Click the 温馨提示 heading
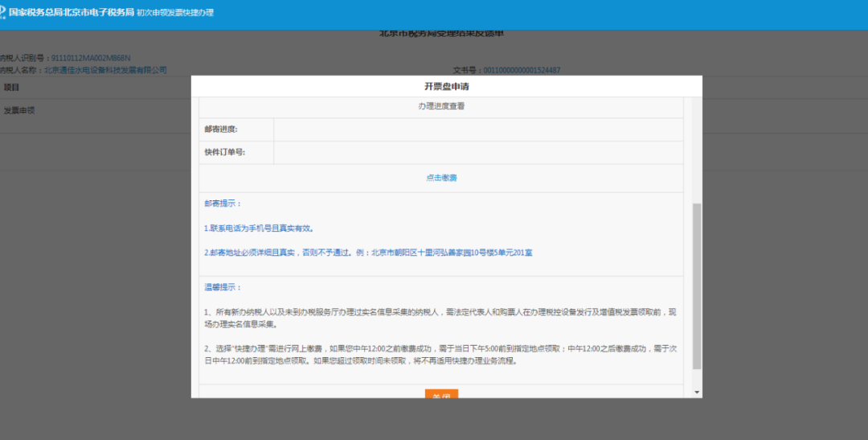 (x=223, y=287)
